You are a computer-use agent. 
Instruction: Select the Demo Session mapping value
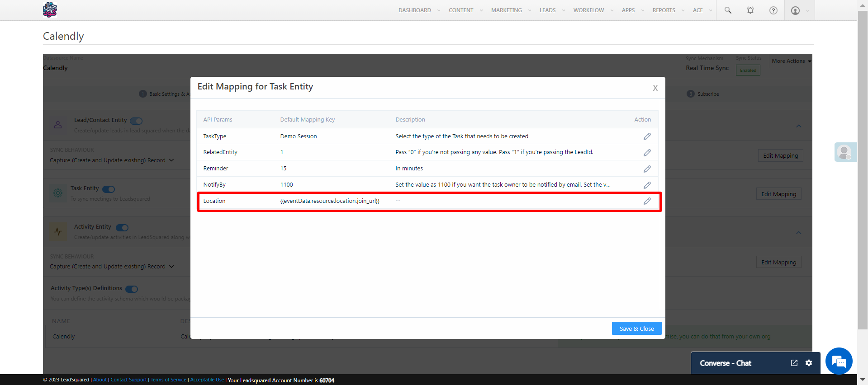pyautogui.click(x=299, y=136)
